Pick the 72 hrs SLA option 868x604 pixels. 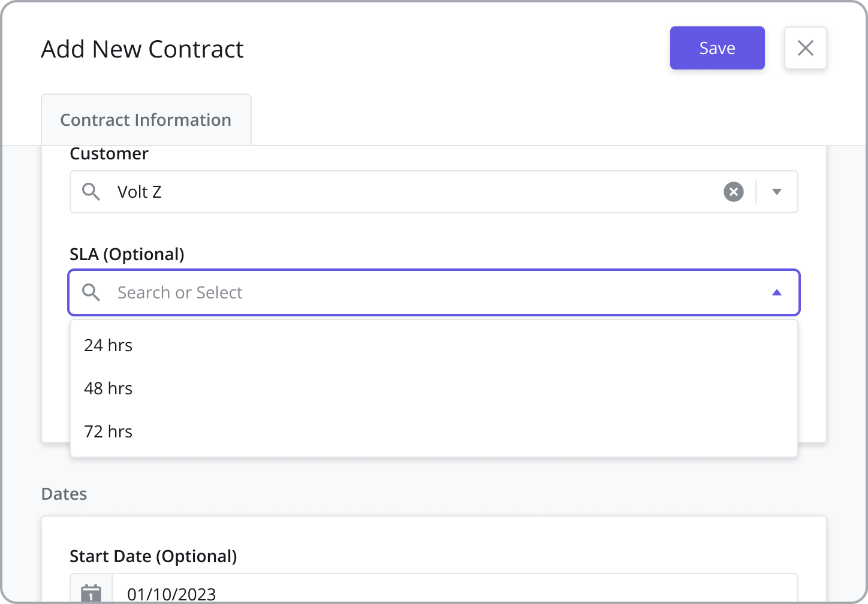434,431
